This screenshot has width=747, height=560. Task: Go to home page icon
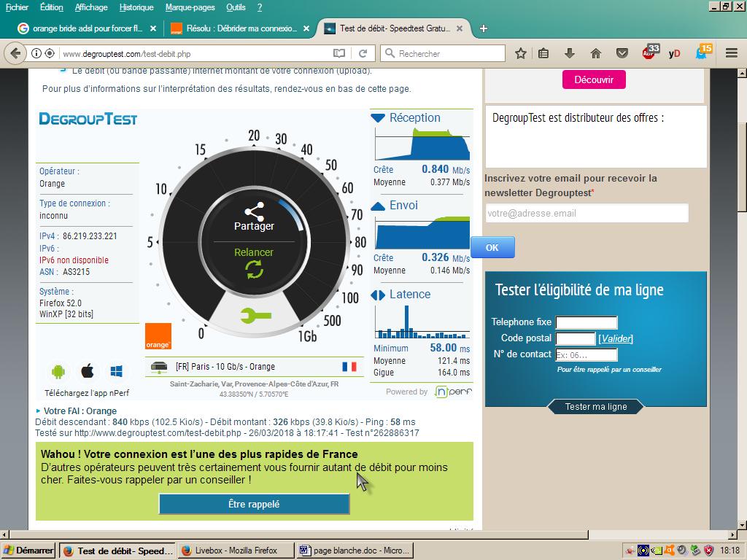(x=595, y=53)
